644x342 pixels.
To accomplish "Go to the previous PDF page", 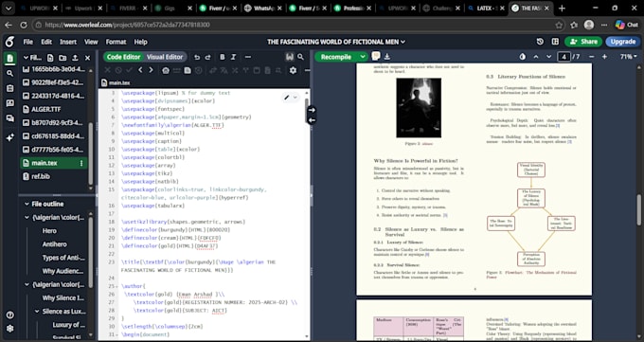I will coord(536,57).
